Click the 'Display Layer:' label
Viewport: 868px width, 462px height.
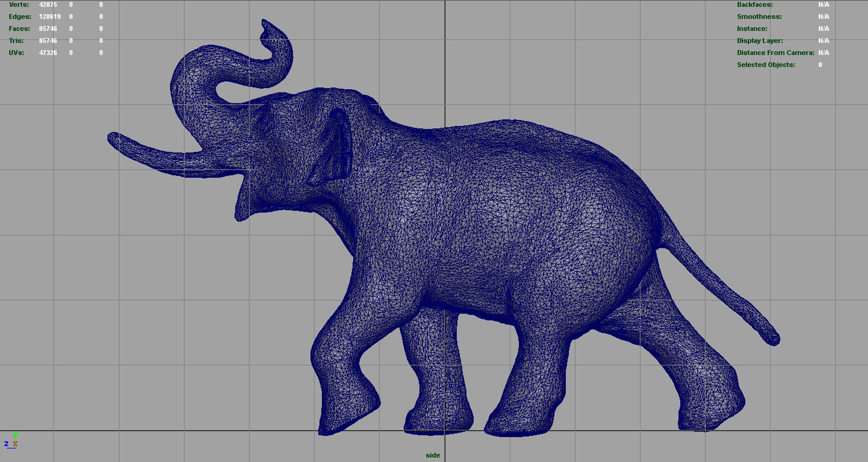759,41
